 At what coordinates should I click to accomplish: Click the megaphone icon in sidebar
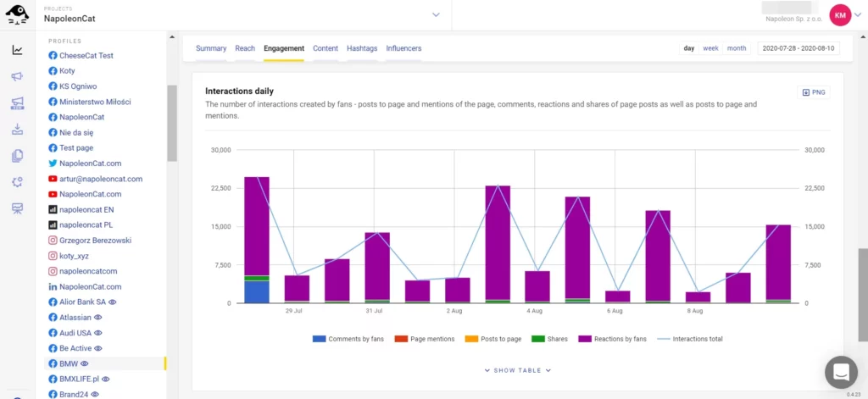pyautogui.click(x=17, y=76)
